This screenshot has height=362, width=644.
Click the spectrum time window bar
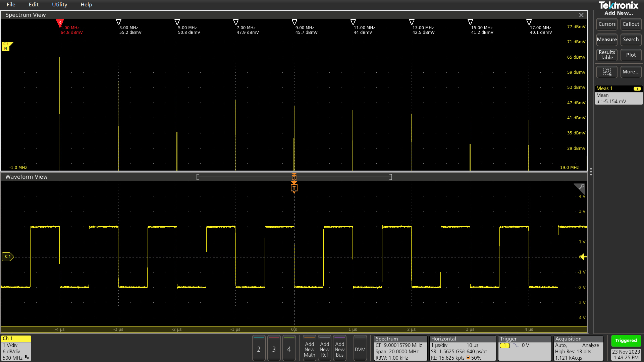pyautogui.click(x=294, y=177)
